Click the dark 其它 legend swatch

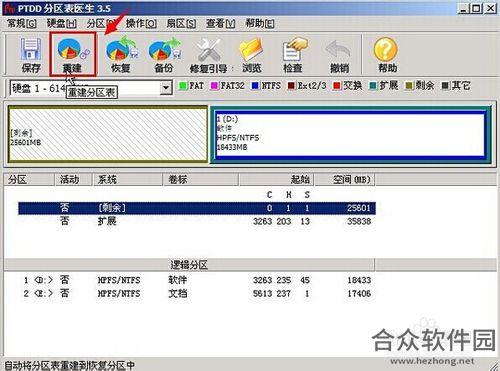[445, 86]
